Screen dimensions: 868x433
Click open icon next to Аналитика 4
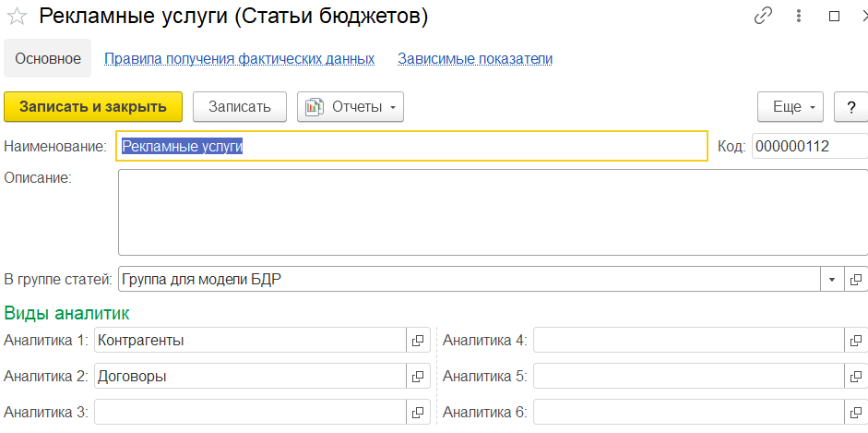coord(856,340)
